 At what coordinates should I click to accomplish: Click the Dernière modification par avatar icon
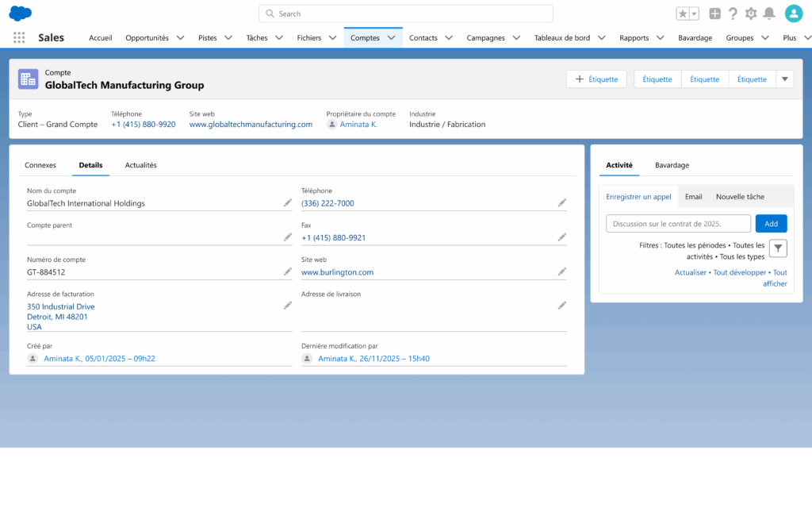point(307,358)
